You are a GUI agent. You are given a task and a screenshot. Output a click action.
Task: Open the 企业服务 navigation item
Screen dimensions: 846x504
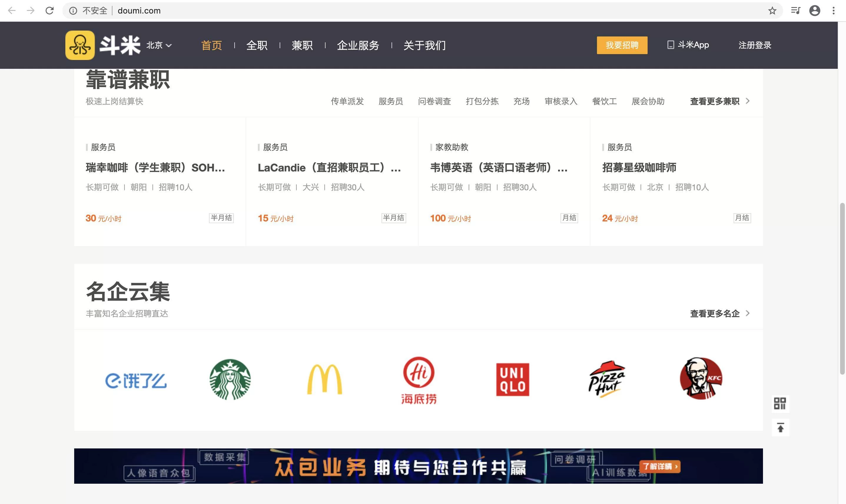358,45
